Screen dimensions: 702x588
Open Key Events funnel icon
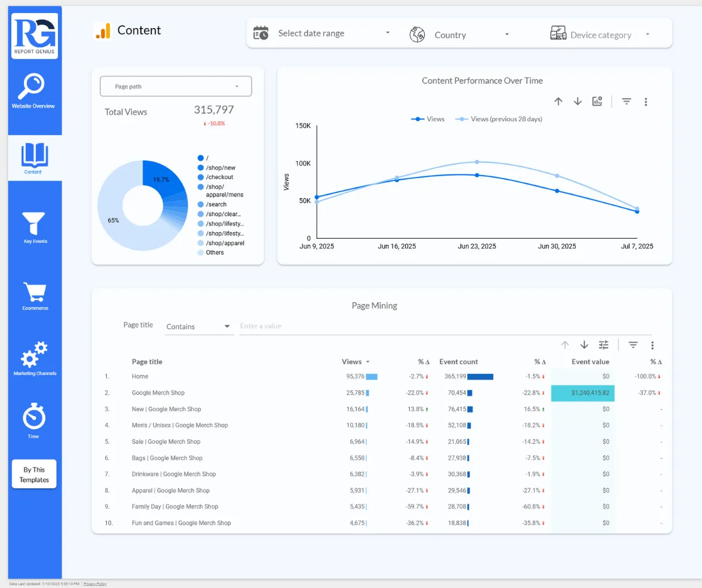point(34,223)
